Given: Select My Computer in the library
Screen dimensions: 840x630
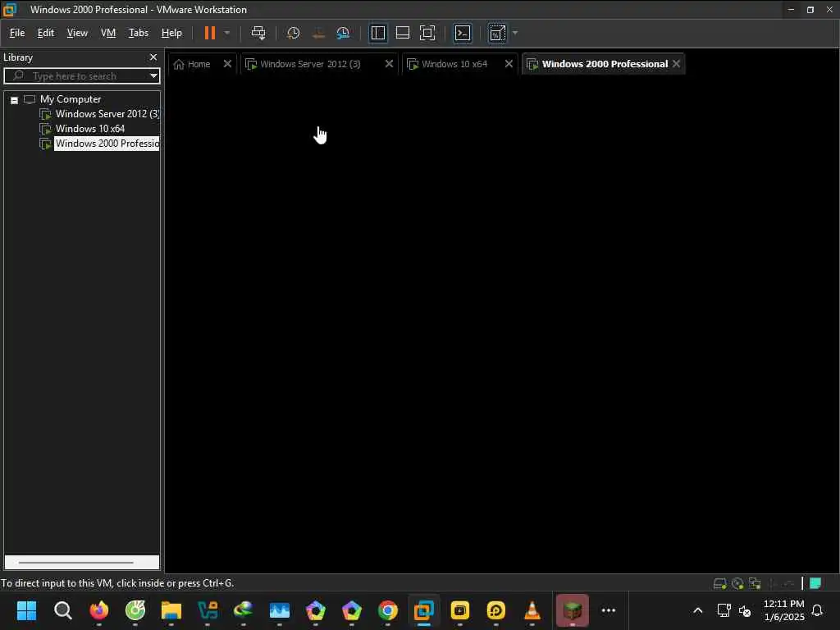Looking at the screenshot, I should point(71,99).
